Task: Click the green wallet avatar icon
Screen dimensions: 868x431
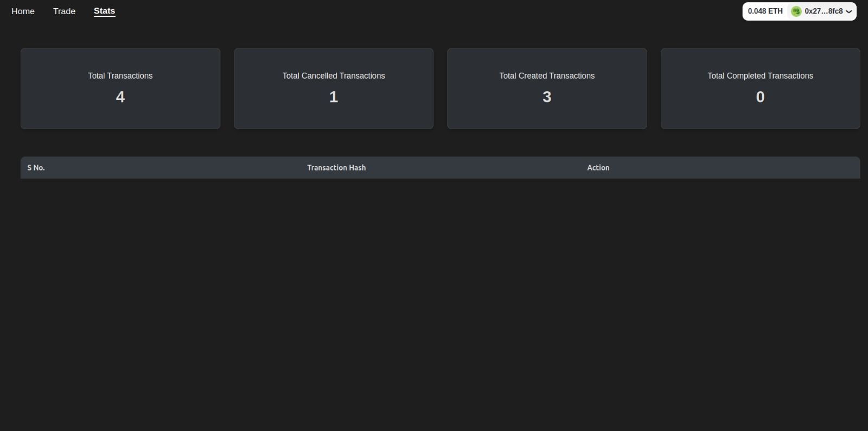Action: point(796,11)
